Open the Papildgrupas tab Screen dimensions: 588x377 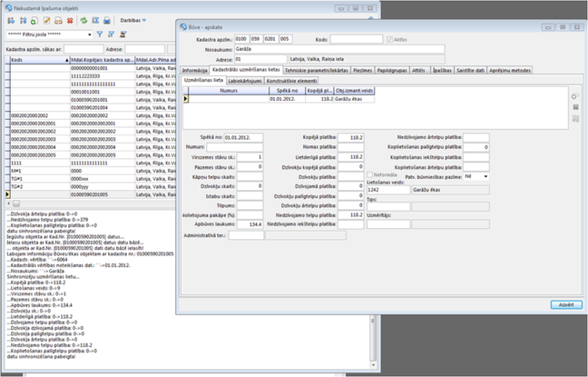[x=392, y=71]
